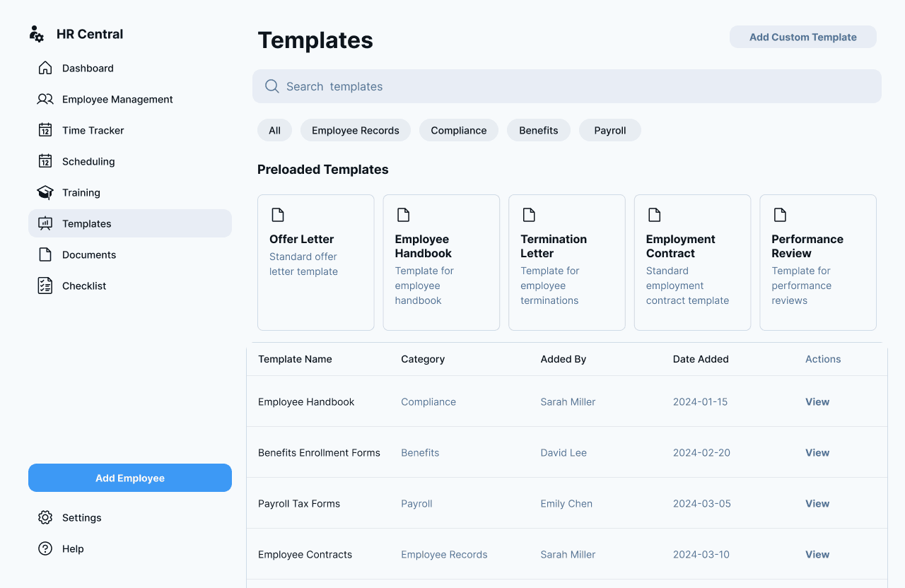This screenshot has width=905, height=588.
Task: Click the Employee Management people icon
Action: [x=45, y=99]
